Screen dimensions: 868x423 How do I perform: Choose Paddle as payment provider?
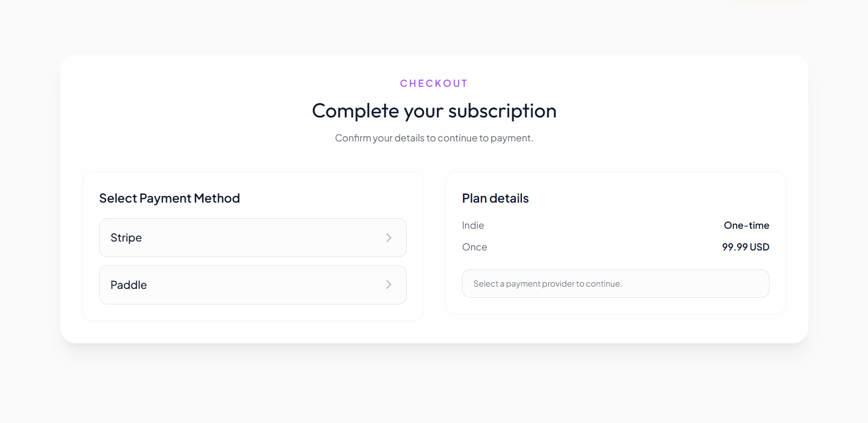point(253,284)
